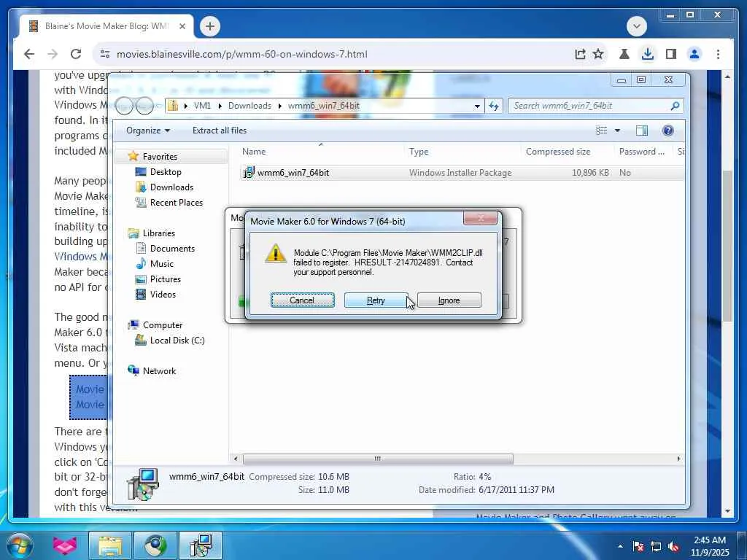Click the Action Center flag tray icon

click(x=638, y=546)
